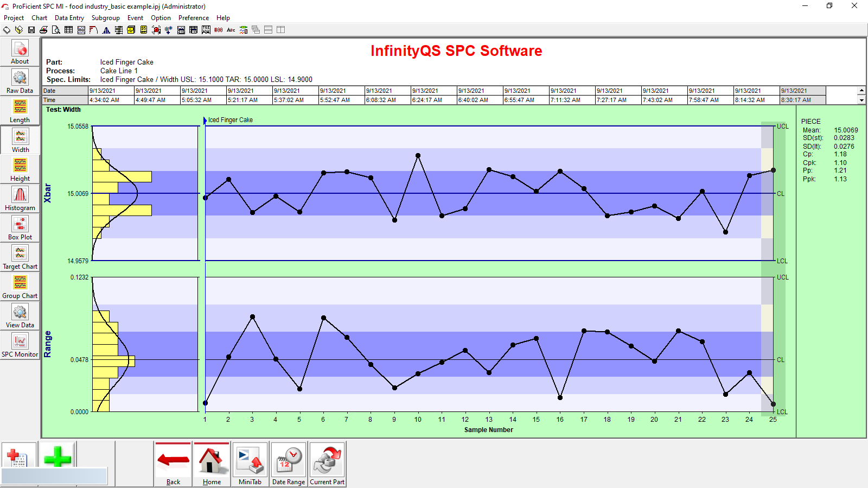Open the Group Chart sidebar view
This screenshot has width=868, height=488.
pos(20,287)
